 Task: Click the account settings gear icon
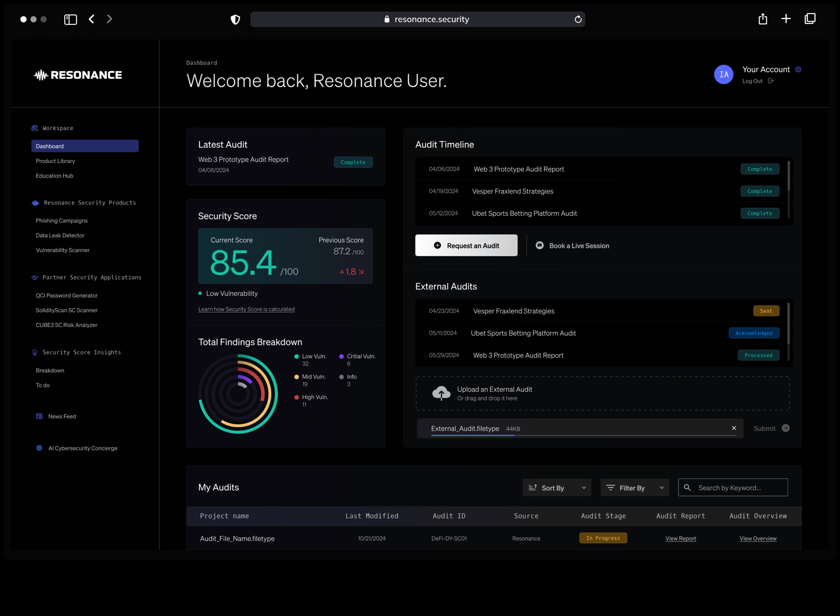(798, 69)
